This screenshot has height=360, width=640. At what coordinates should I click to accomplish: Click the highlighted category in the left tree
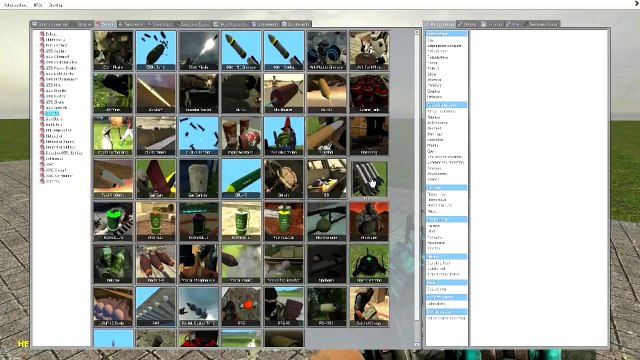[x=52, y=113]
